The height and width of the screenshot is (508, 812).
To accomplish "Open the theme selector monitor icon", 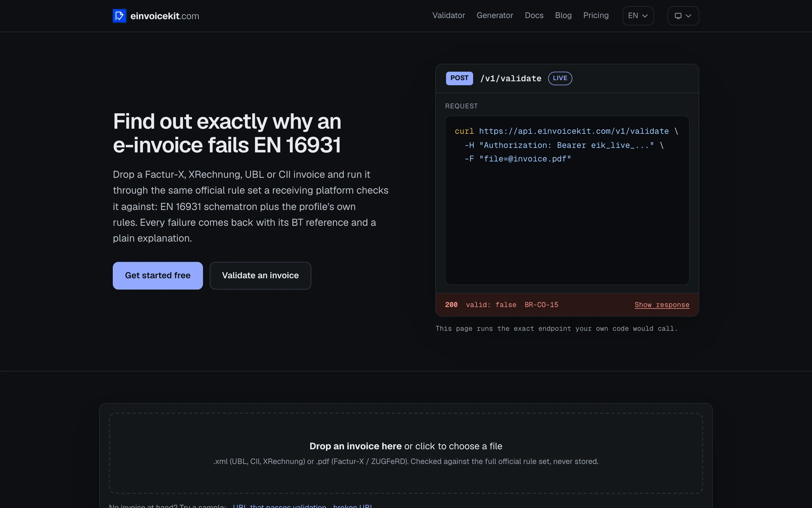I will (683, 16).
